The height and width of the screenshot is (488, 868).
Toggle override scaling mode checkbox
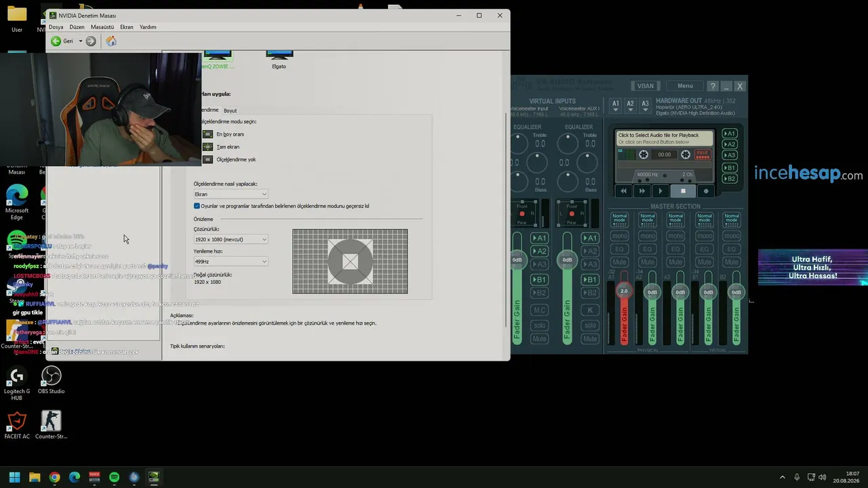[x=197, y=206]
